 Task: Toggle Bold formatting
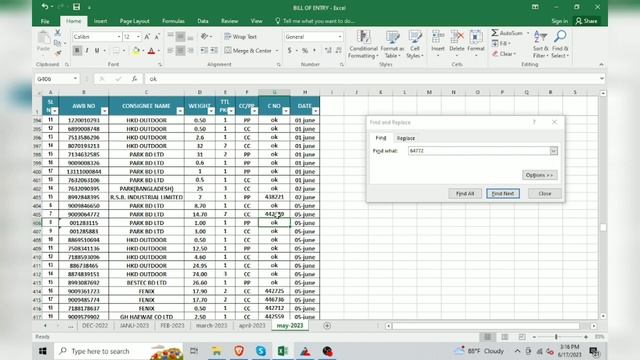[77, 51]
